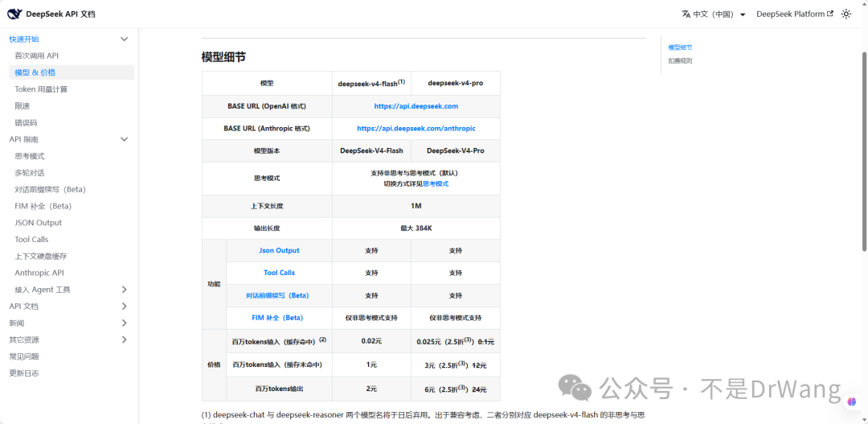Open the JSON Output sidebar page
The image size is (868, 424).
pyautogui.click(x=39, y=222)
